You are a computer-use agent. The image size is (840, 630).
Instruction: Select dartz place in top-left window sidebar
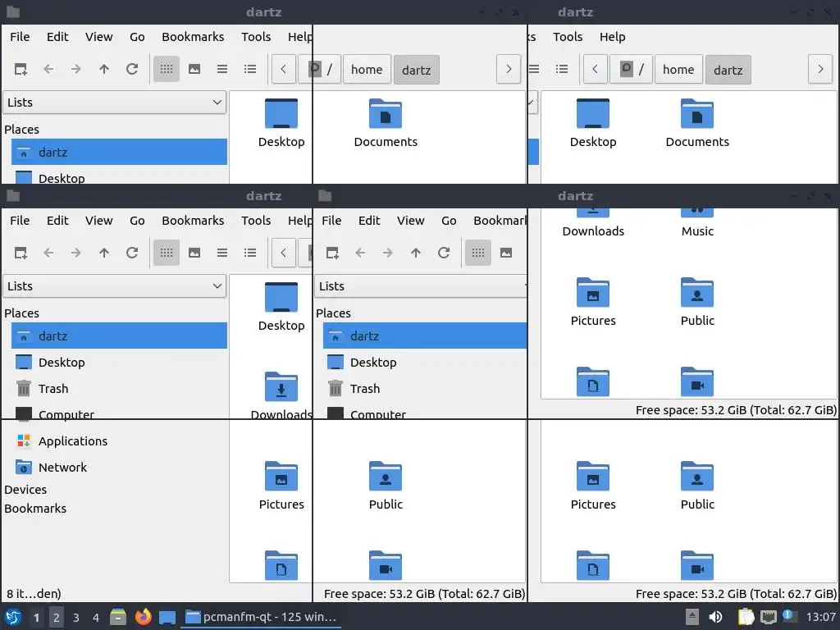pyautogui.click(x=119, y=152)
